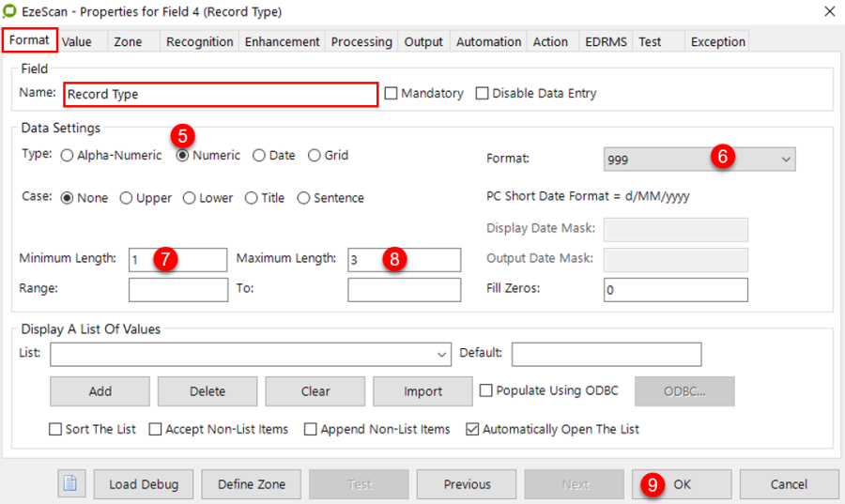Viewport: 845px width, 504px height.
Task: Click into the Minimum Length field
Action: click(177, 260)
